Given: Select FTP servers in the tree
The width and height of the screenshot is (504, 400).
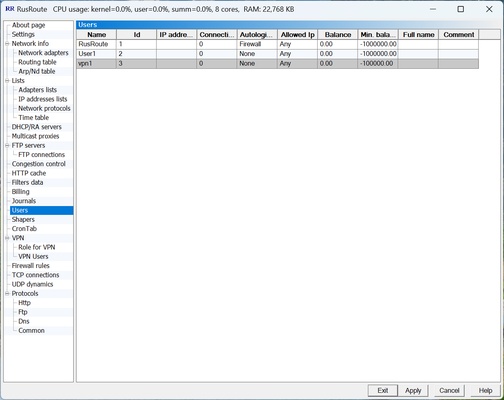Looking at the screenshot, I should click(28, 145).
